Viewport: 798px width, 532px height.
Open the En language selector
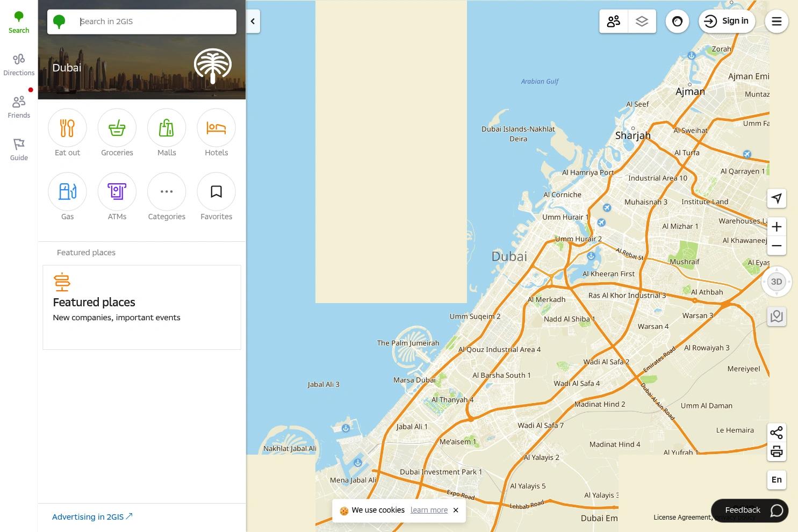pos(777,479)
